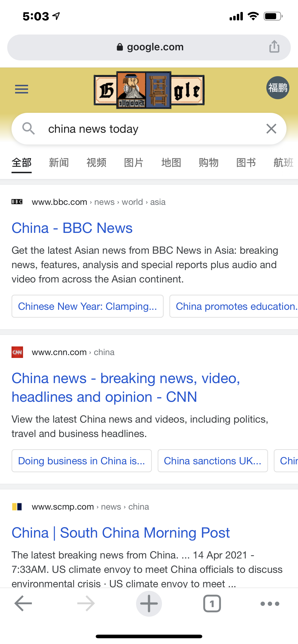Open the CNN China news result
This screenshot has width=298, height=644.
click(126, 387)
